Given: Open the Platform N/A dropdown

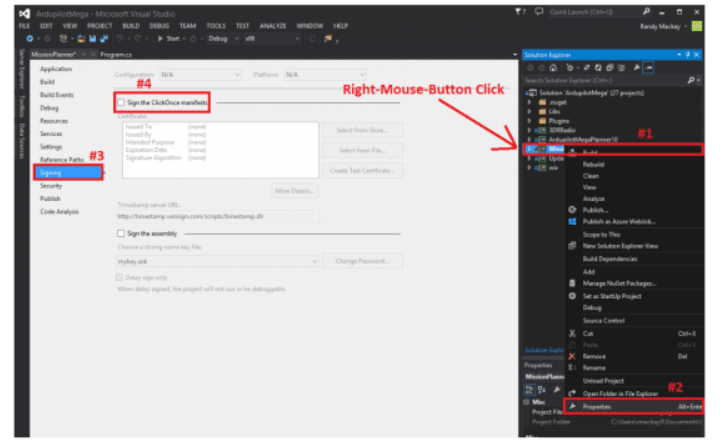Looking at the screenshot, I should (x=325, y=75).
